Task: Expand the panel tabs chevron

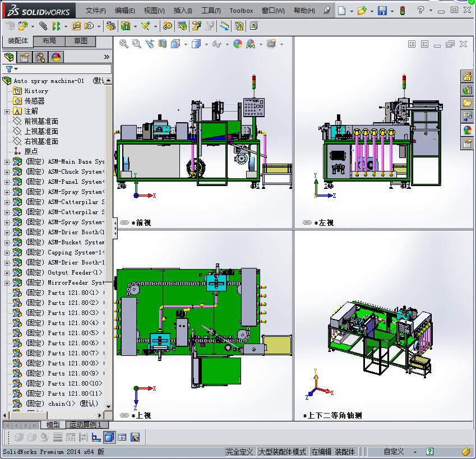Action: (x=107, y=57)
